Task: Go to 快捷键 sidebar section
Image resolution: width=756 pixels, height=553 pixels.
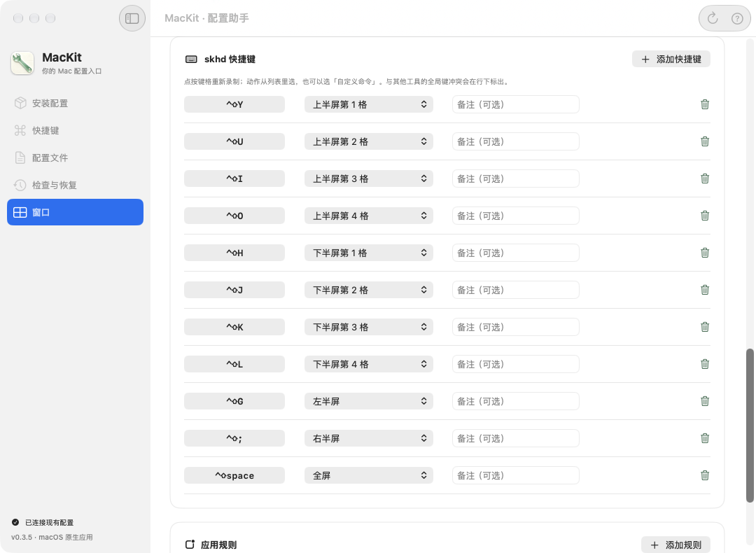Action: pyautogui.click(x=75, y=131)
